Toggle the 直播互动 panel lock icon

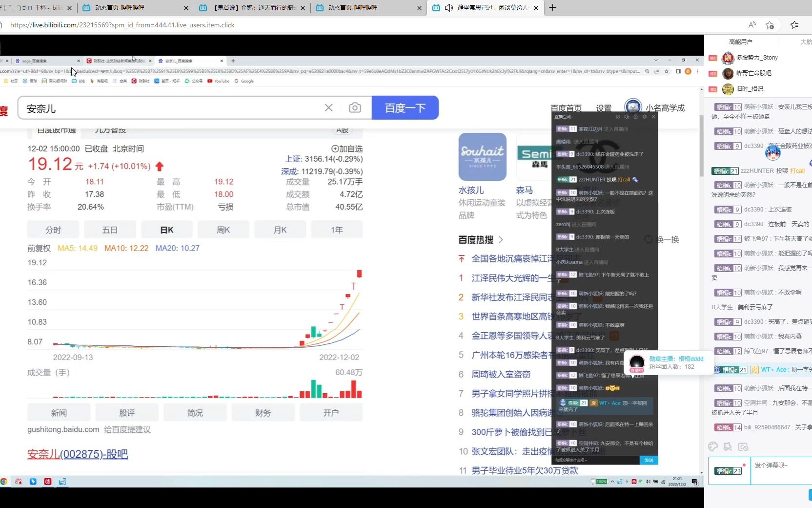[635, 117]
